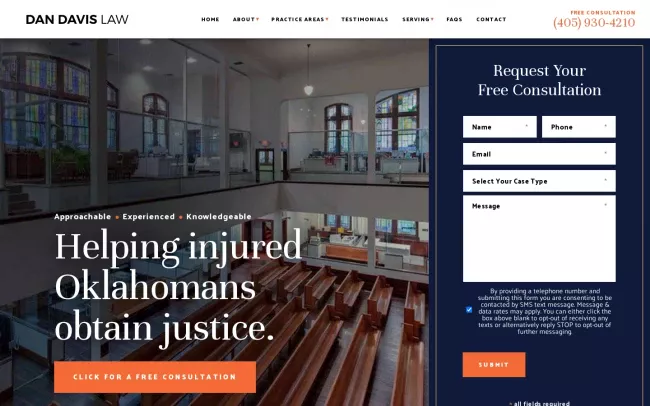The width and height of the screenshot is (650, 406).
Task: Click the Free Consultation label above phone
Action: pos(603,12)
